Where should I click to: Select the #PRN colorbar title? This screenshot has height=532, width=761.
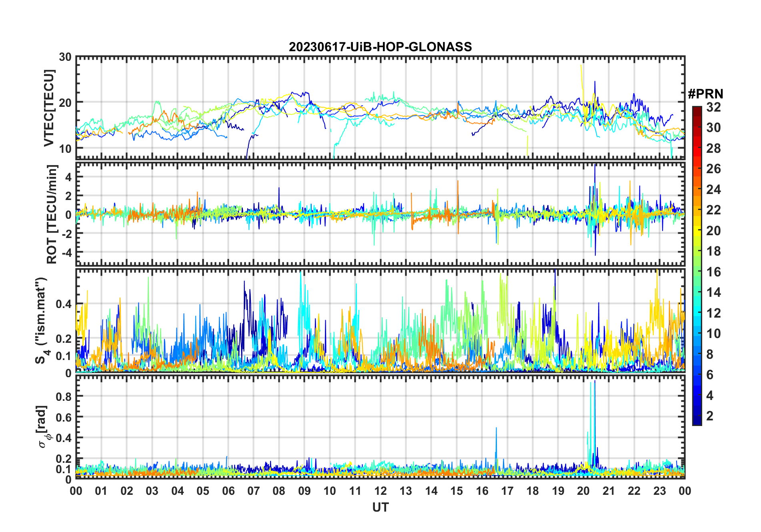[x=705, y=94]
